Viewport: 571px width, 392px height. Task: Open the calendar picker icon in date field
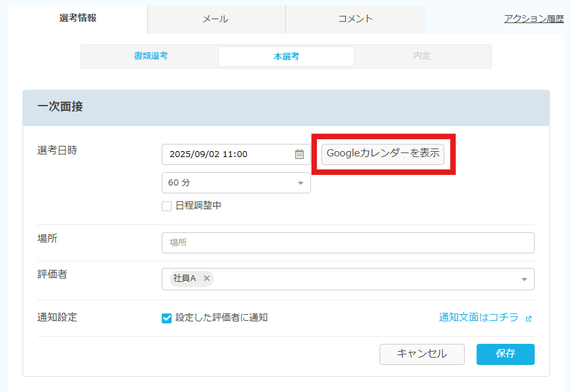[x=299, y=154]
